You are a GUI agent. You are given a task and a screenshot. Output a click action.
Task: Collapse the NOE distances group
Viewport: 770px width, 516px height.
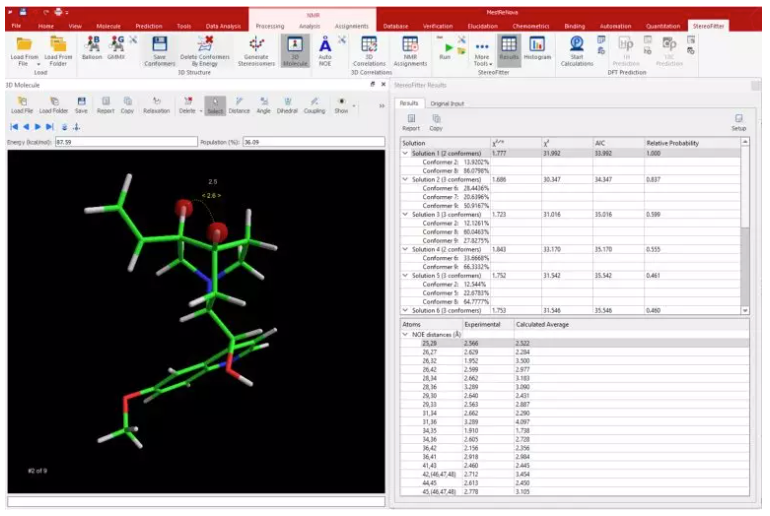[x=405, y=334]
